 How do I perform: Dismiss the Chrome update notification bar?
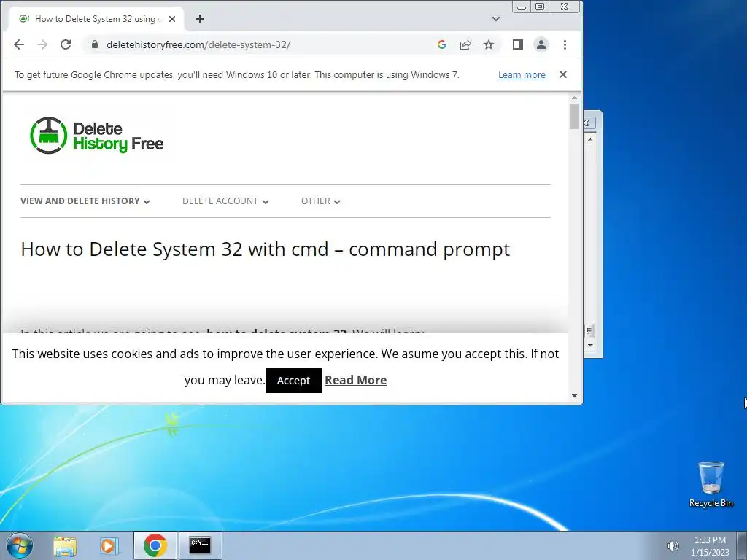(x=563, y=74)
